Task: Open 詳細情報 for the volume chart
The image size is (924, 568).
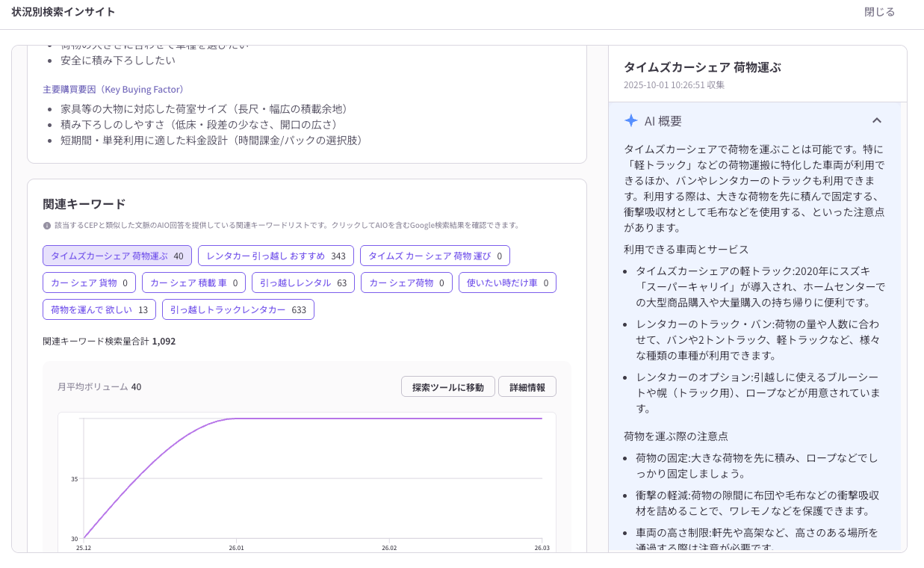Action: [527, 386]
